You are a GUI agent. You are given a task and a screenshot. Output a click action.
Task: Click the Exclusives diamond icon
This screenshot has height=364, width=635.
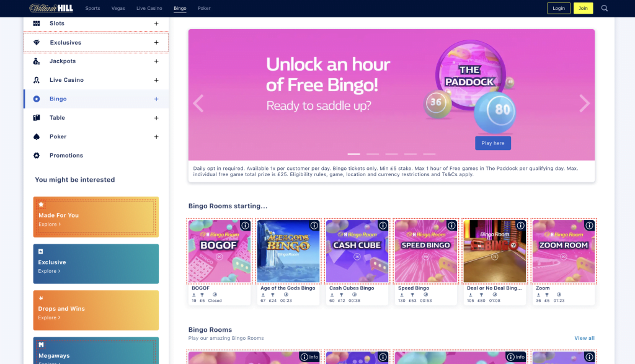tap(37, 43)
